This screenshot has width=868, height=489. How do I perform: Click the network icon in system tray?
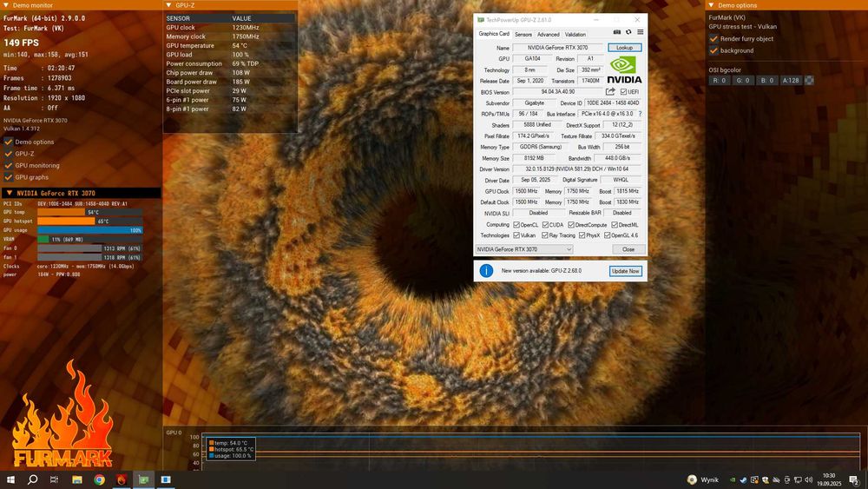click(x=798, y=479)
